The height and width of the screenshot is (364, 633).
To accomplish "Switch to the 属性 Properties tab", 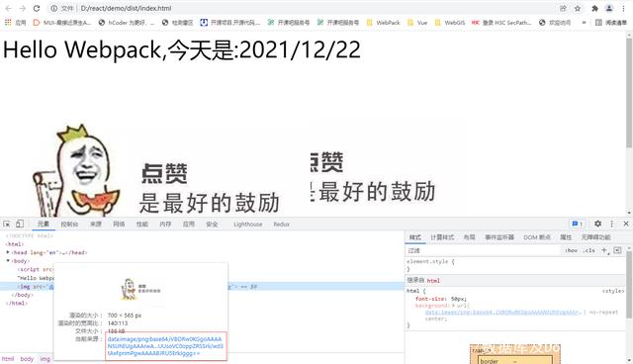I will pyautogui.click(x=566, y=237).
